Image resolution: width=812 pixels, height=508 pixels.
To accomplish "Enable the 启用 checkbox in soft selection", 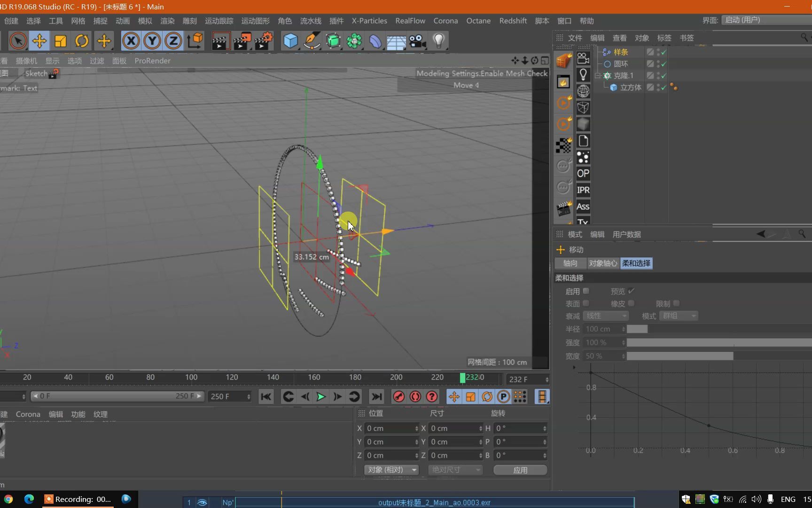I will click(x=586, y=291).
